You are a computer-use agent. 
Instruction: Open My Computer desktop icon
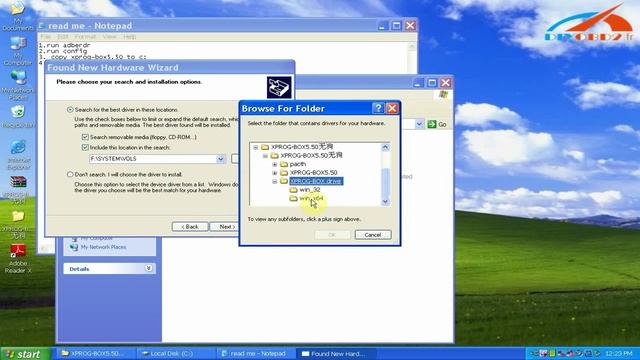pos(18,51)
